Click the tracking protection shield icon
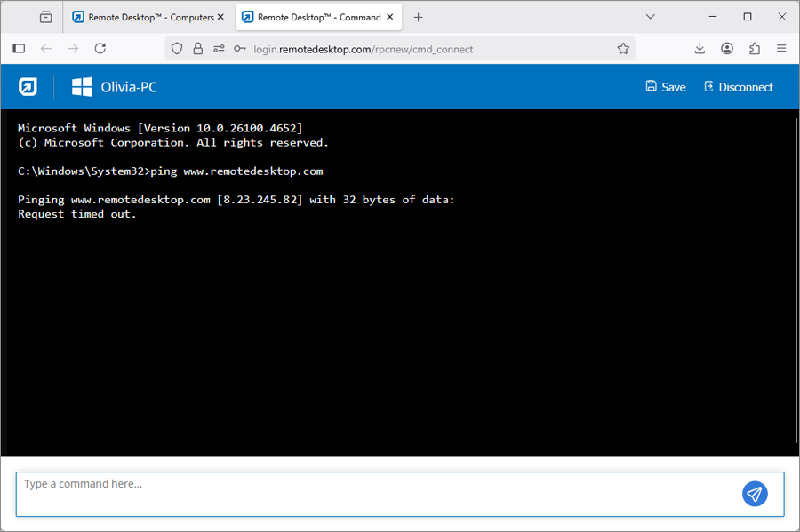 click(177, 49)
